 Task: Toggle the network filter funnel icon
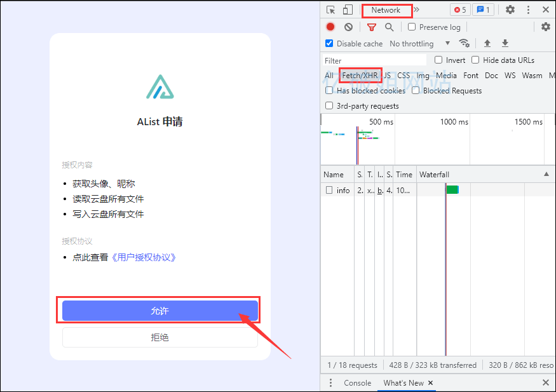point(371,27)
